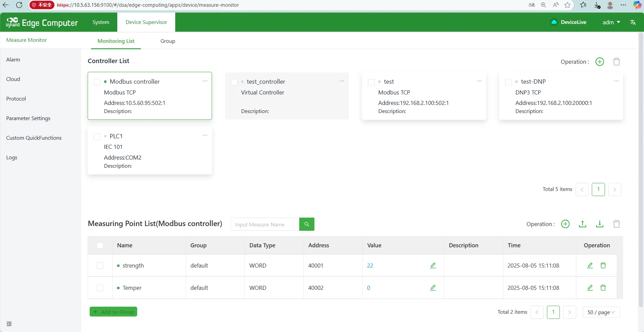Viewport: 644px width, 332px height.
Task: Edit the Temper row configuration
Action: (x=590, y=288)
